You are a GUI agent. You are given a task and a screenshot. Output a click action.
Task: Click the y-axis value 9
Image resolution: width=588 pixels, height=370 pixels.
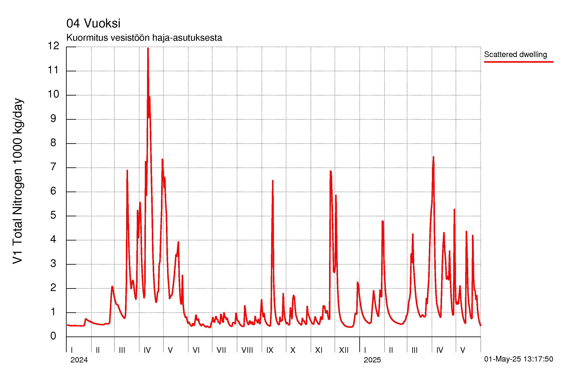pyautogui.click(x=53, y=119)
